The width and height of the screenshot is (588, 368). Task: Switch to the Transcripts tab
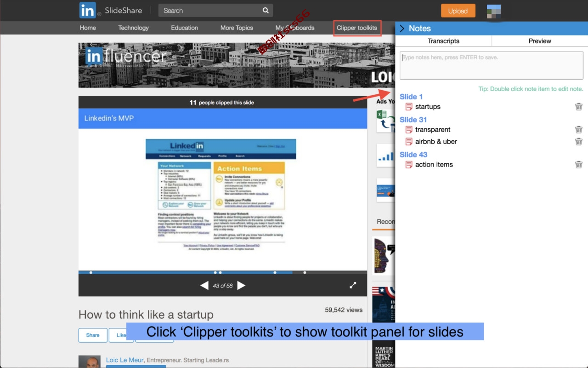pos(443,41)
